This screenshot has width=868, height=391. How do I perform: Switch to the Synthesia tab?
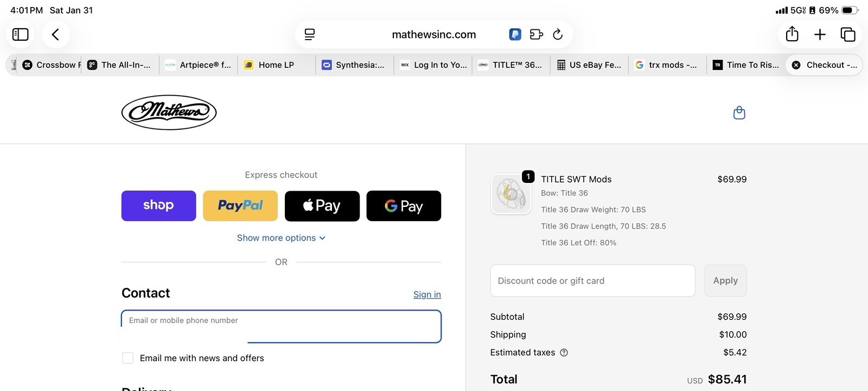click(355, 65)
